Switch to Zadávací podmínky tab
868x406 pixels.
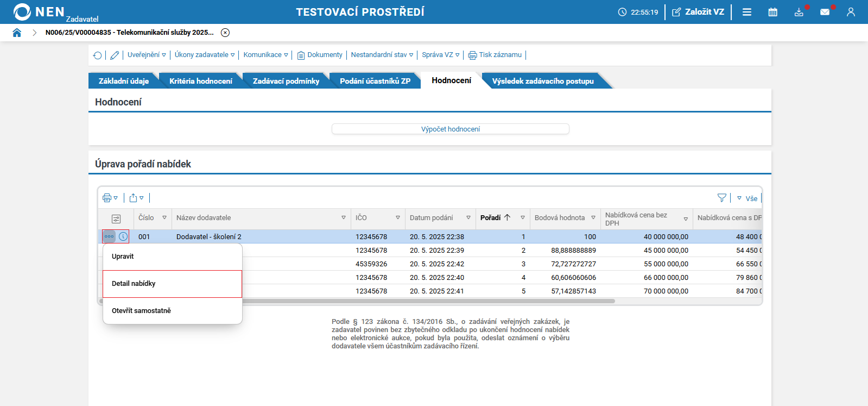(286, 81)
